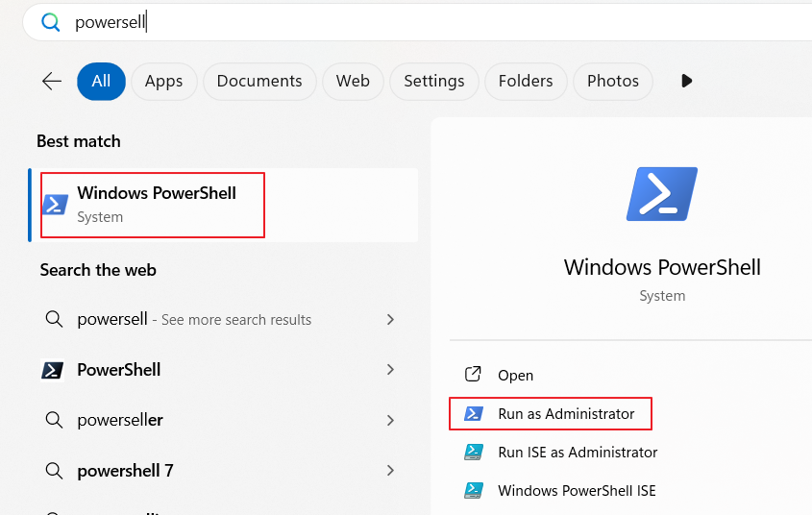Screen dimensions: 812x515
Task: Click magnifier icon beside 'powerseller'
Action: pos(54,420)
